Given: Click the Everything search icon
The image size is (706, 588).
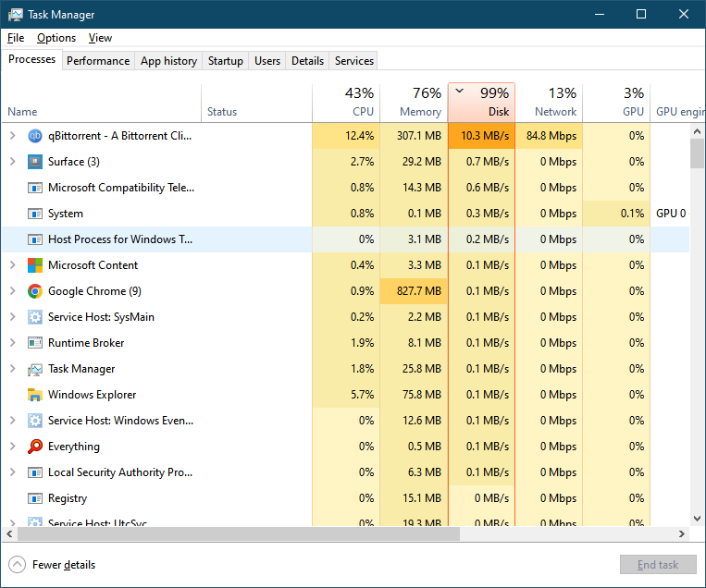Looking at the screenshot, I should 35,447.
